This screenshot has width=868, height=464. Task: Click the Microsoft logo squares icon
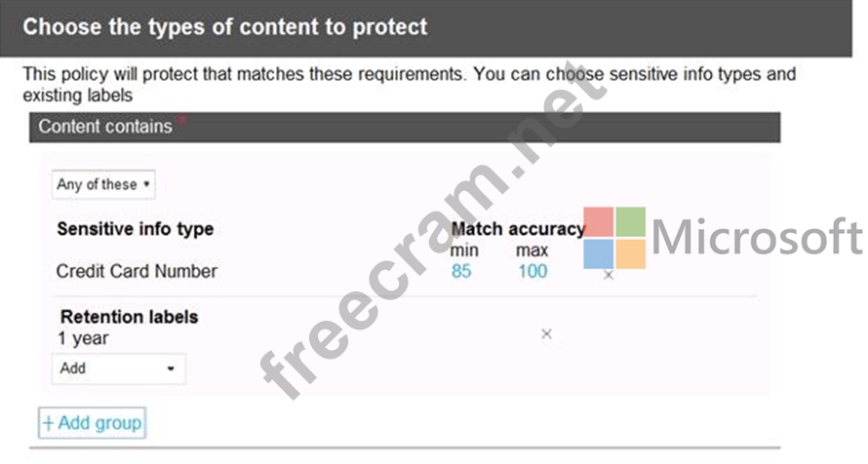(614, 238)
